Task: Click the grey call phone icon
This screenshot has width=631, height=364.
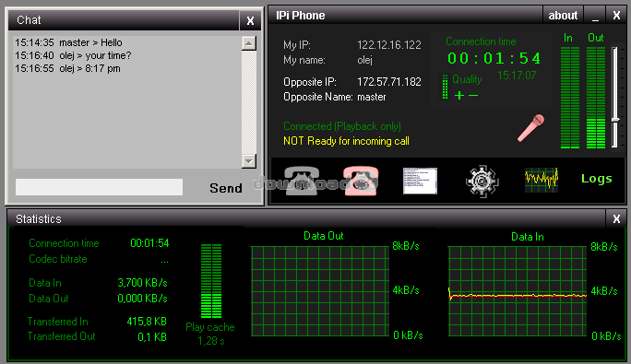Action: coord(302,181)
